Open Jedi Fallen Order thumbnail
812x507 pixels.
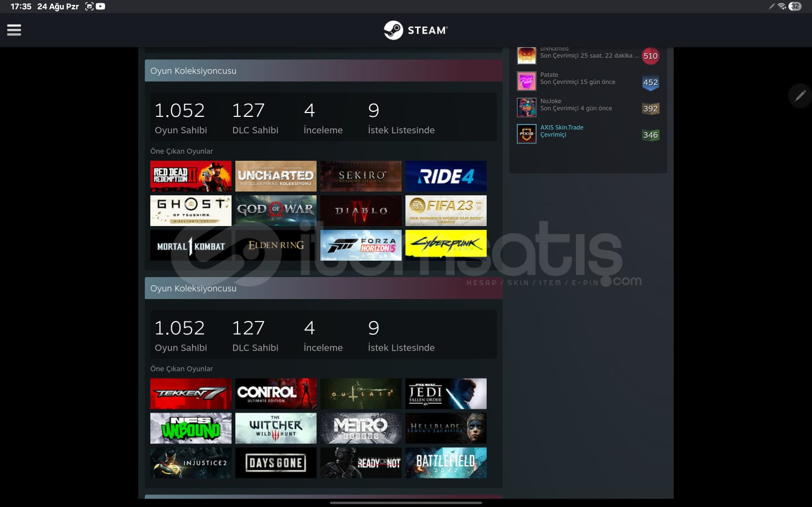tap(446, 393)
